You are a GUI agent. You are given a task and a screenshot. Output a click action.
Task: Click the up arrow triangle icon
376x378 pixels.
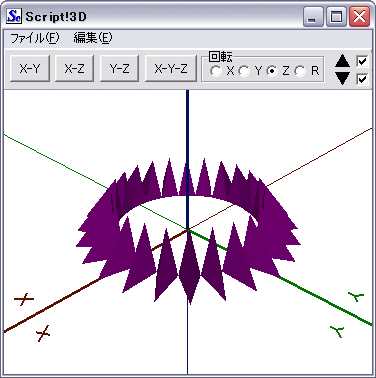click(x=343, y=61)
